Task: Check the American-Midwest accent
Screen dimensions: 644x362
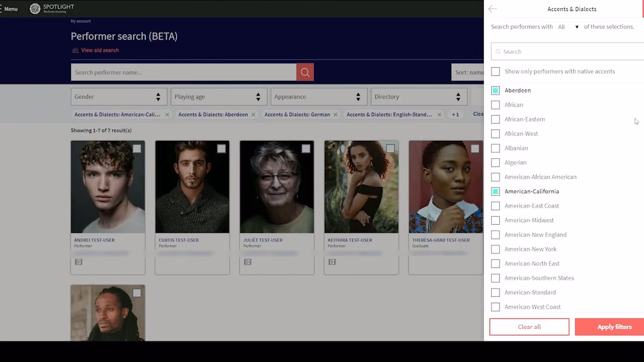Action: [496, 220]
